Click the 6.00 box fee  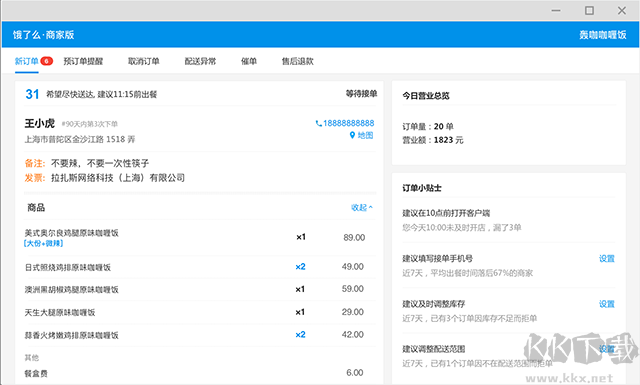[x=355, y=372]
